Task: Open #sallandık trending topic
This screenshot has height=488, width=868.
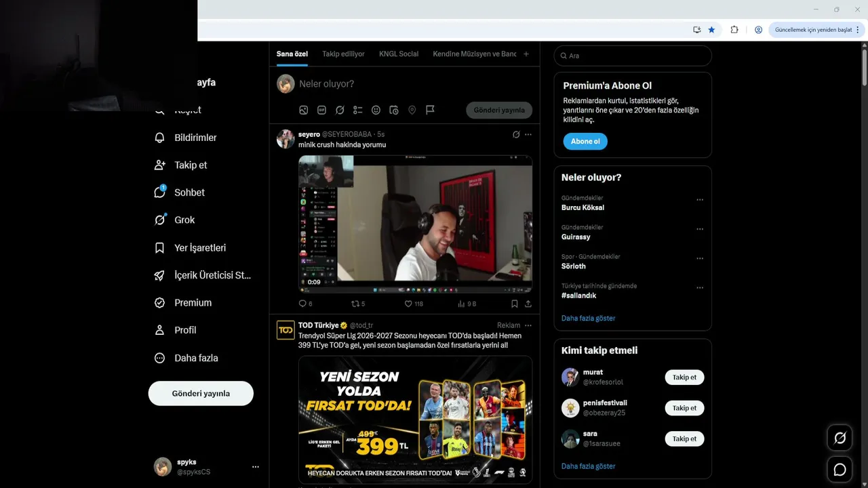Action: pos(578,296)
